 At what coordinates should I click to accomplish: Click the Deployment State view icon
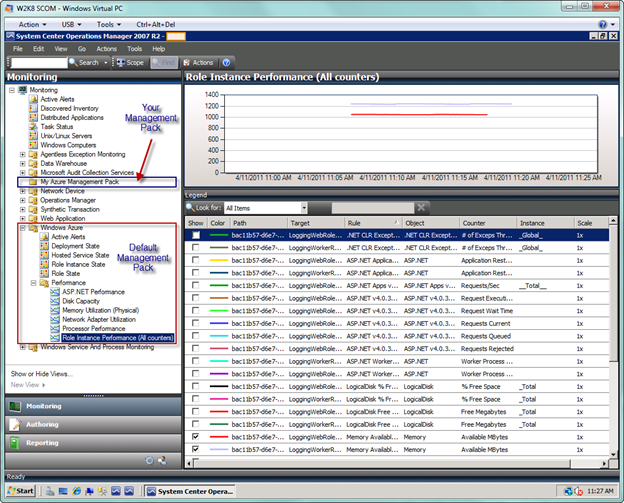point(44,246)
